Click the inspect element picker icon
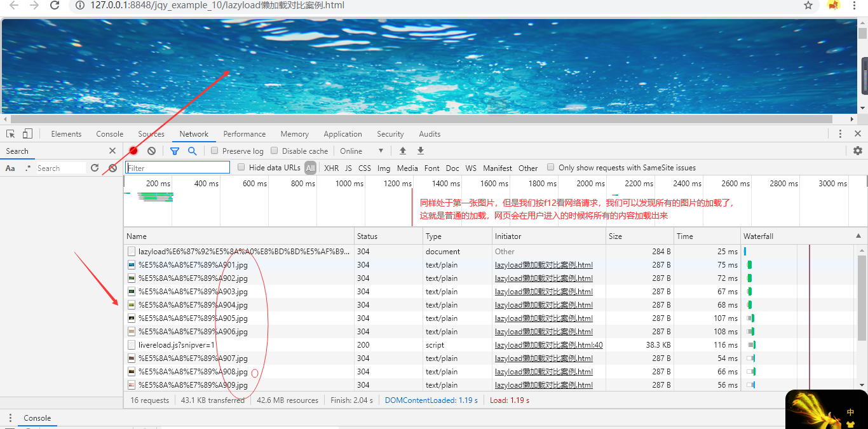This screenshot has height=429, width=868. click(x=11, y=134)
